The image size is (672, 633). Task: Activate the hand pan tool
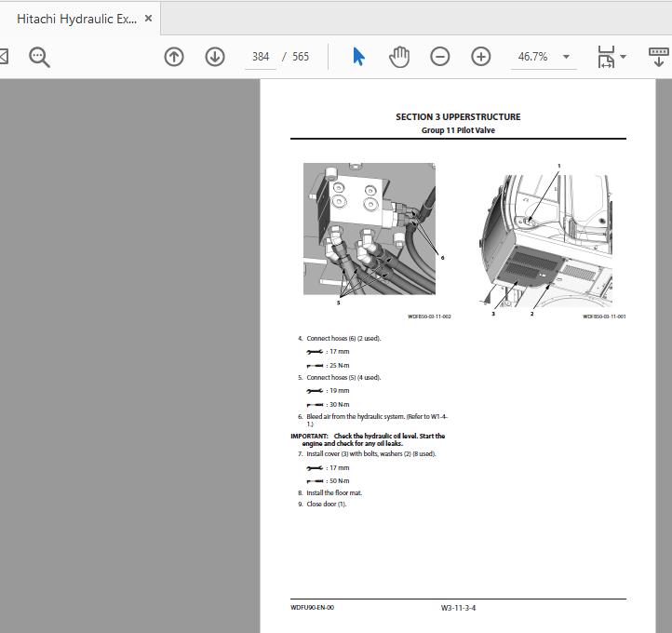tap(399, 57)
